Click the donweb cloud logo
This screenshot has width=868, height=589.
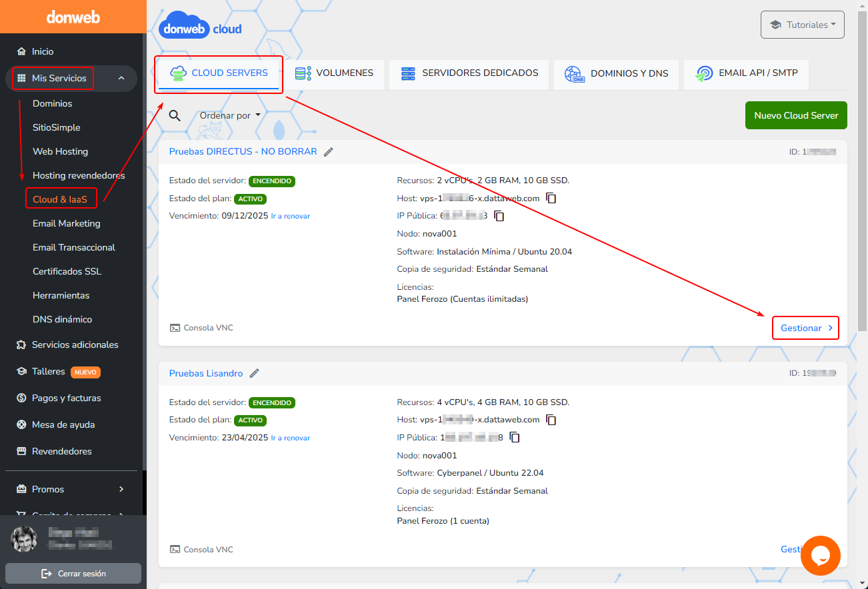click(x=200, y=25)
